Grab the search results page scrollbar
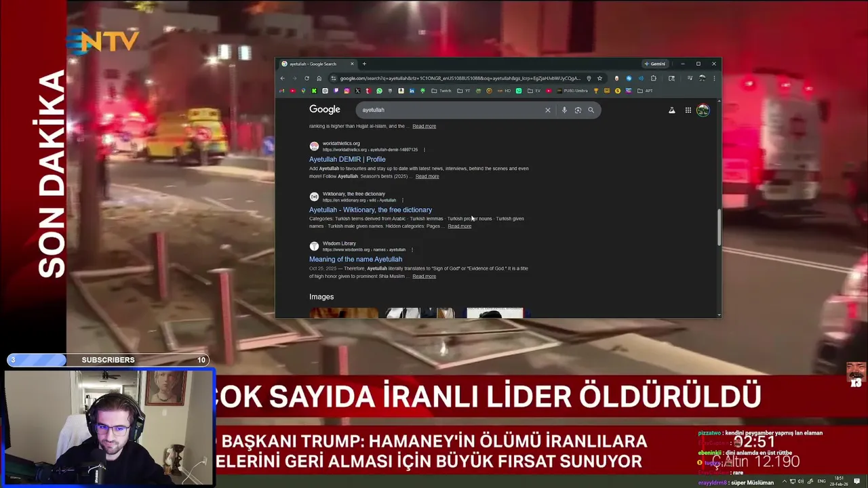This screenshot has width=868, height=488. pyautogui.click(x=719, y=228)
